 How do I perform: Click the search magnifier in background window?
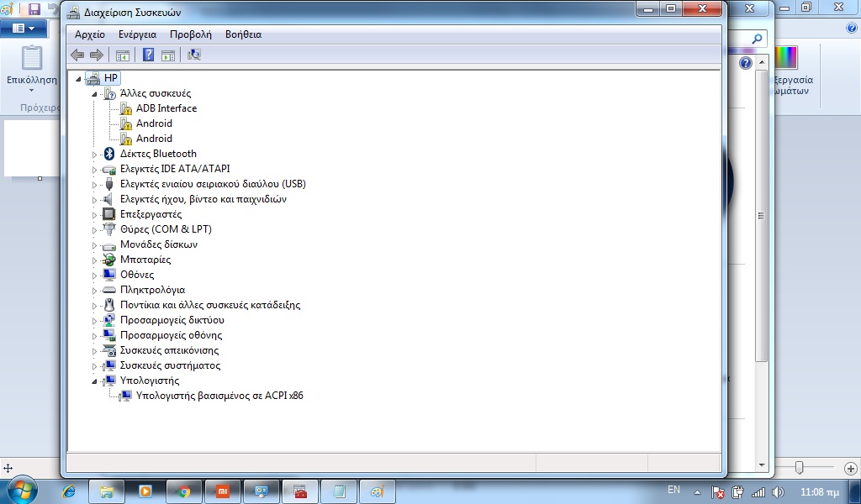[x=757, y=39]
